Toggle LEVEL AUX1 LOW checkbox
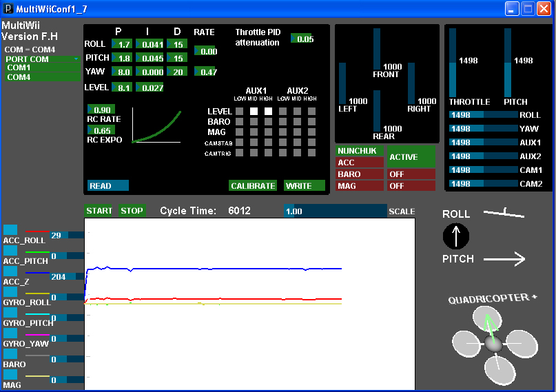The image size is (556, 392). (x=239, y=112)
